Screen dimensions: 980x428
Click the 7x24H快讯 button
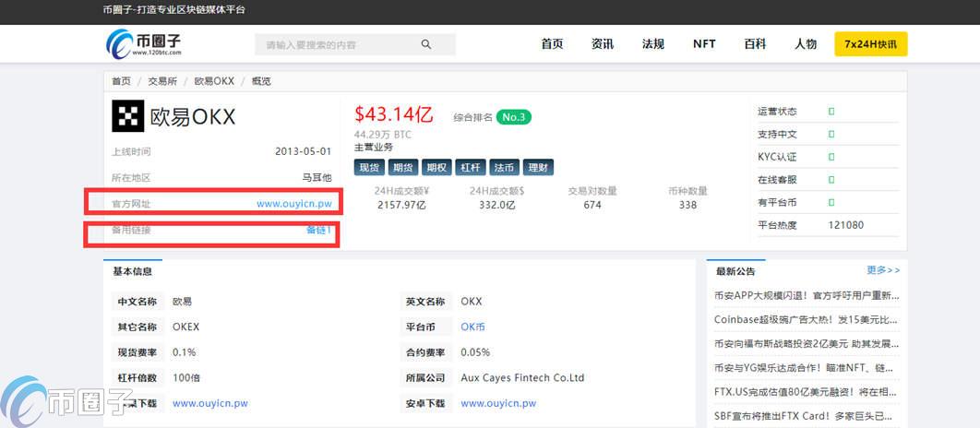click(870, 44)
